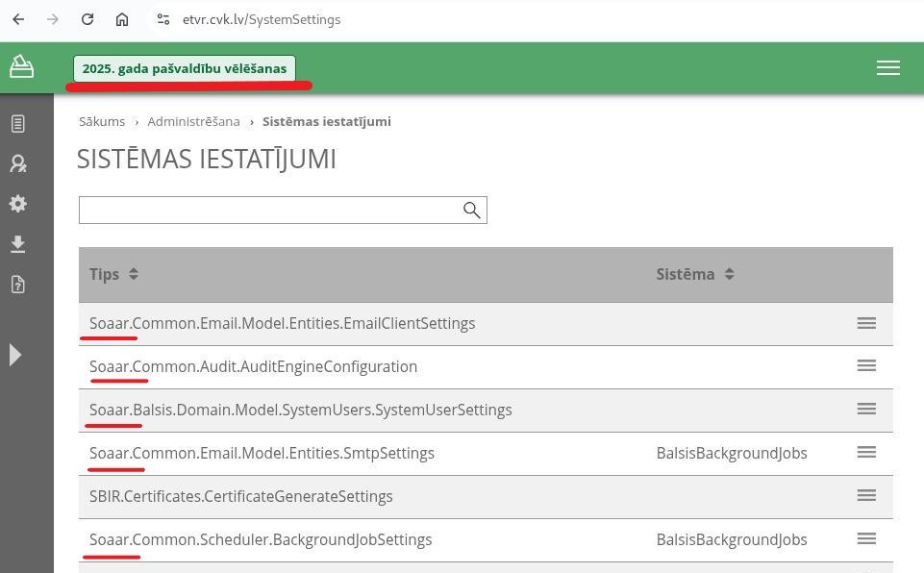Open the downloads icon in the sidebar

pos(17,244)
